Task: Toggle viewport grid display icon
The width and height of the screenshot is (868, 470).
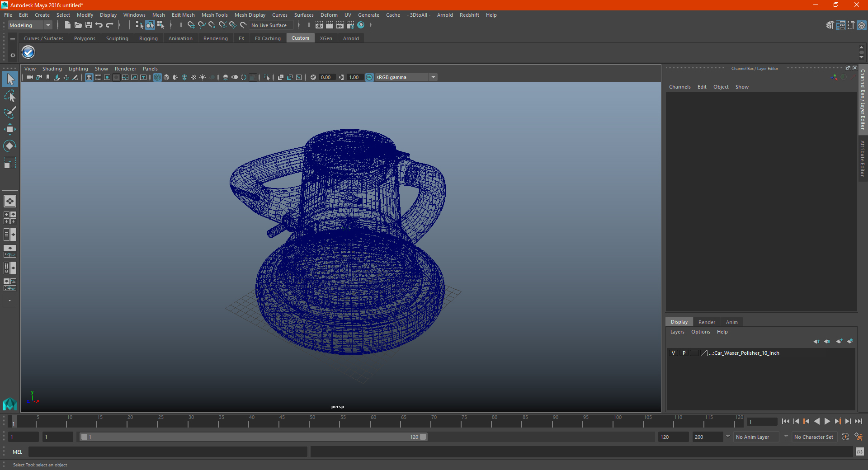Action: (89, 77)
